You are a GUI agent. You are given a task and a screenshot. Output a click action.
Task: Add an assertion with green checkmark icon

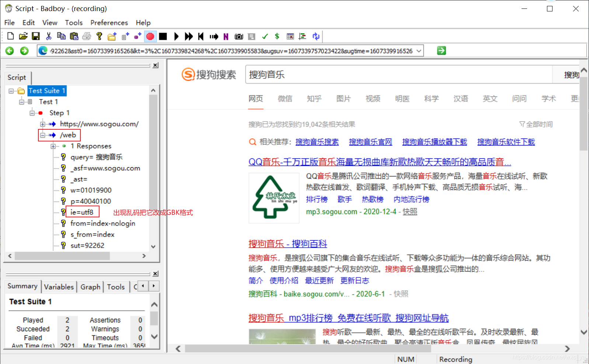click(x=265, y=36)
